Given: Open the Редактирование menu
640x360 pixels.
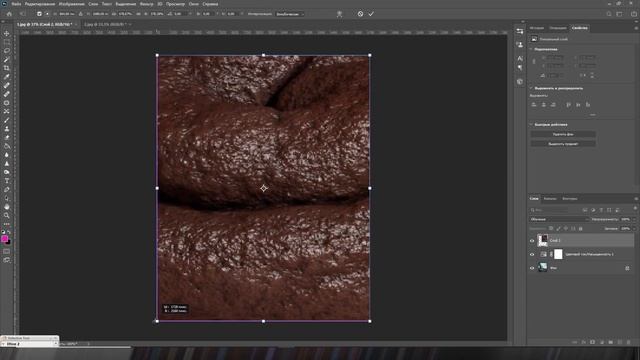Looking at the screenshot, I should (40, 4).
